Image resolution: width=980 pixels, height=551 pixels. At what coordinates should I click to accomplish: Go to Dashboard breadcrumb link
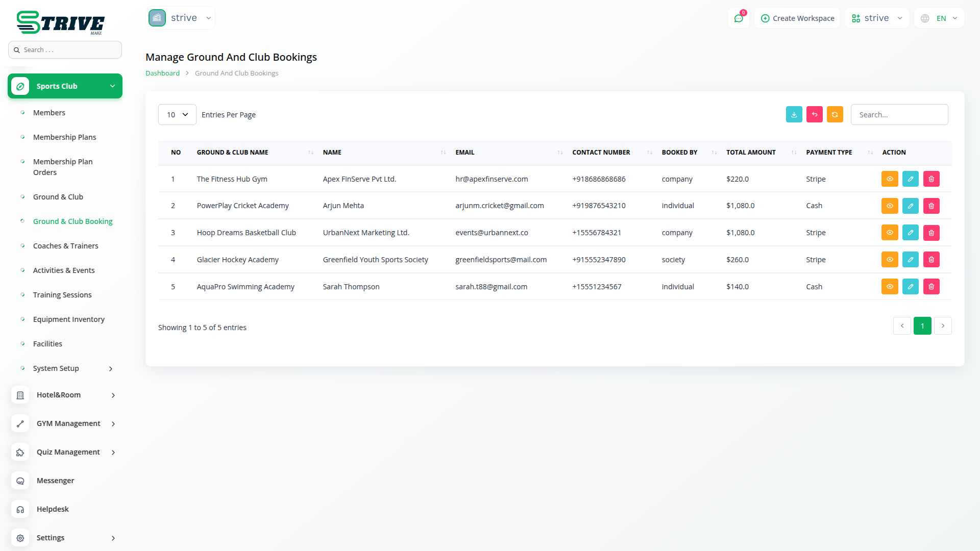pos(162,73)
